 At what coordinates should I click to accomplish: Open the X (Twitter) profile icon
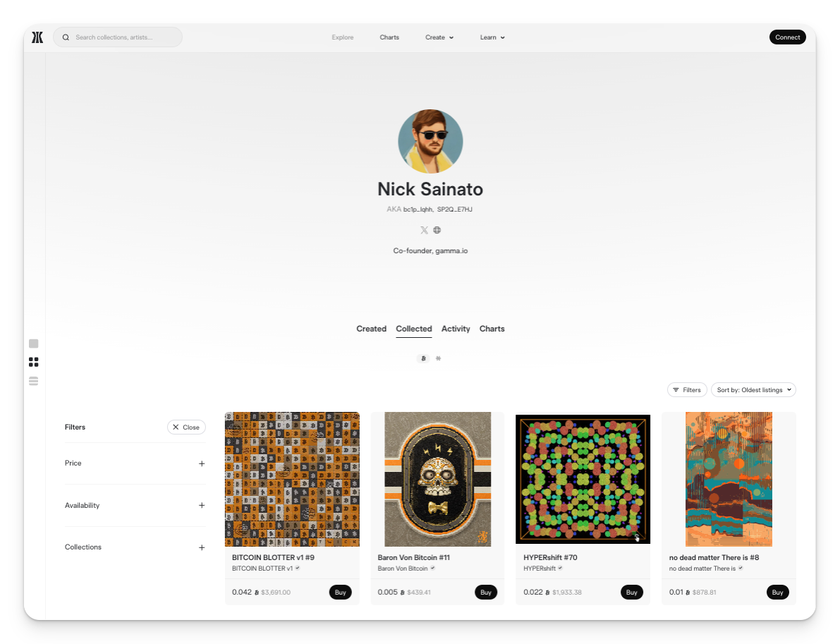(x=425, y=231)
